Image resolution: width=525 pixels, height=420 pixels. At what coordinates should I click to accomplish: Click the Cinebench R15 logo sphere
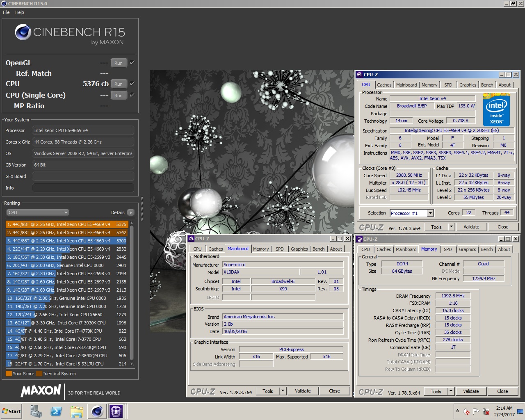[x=23, y=32]
